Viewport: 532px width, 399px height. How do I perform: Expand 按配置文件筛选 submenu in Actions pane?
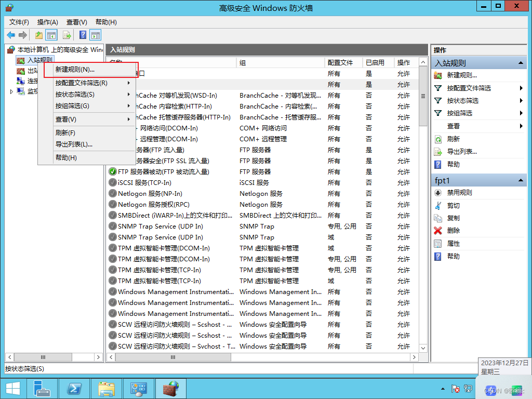coord(521,88)
